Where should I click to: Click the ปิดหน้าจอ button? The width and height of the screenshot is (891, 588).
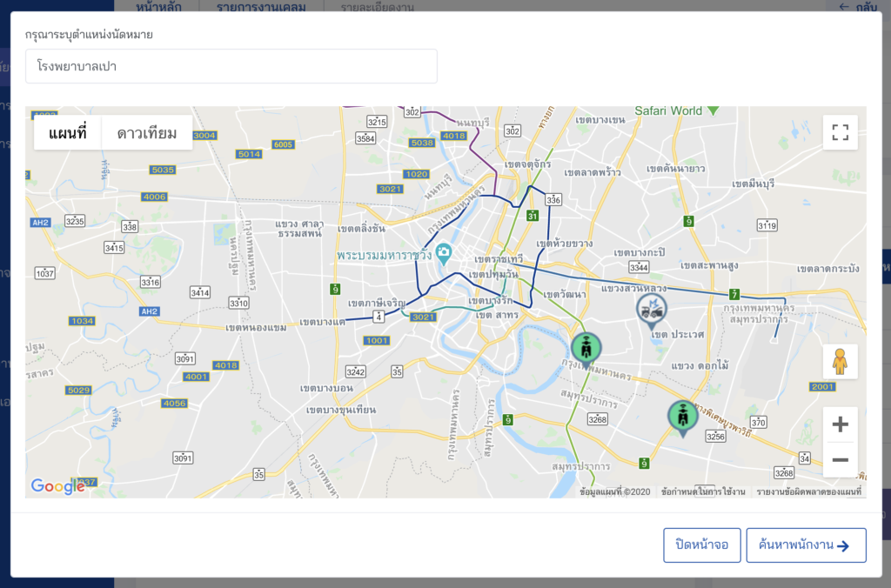pos(702,545)
